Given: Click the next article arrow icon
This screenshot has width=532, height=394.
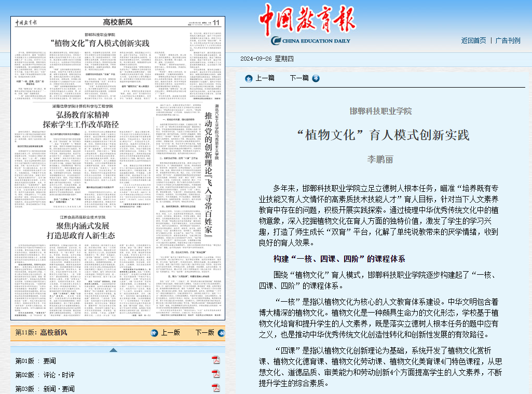Looking at the screenshot, I should click(316, 78).
